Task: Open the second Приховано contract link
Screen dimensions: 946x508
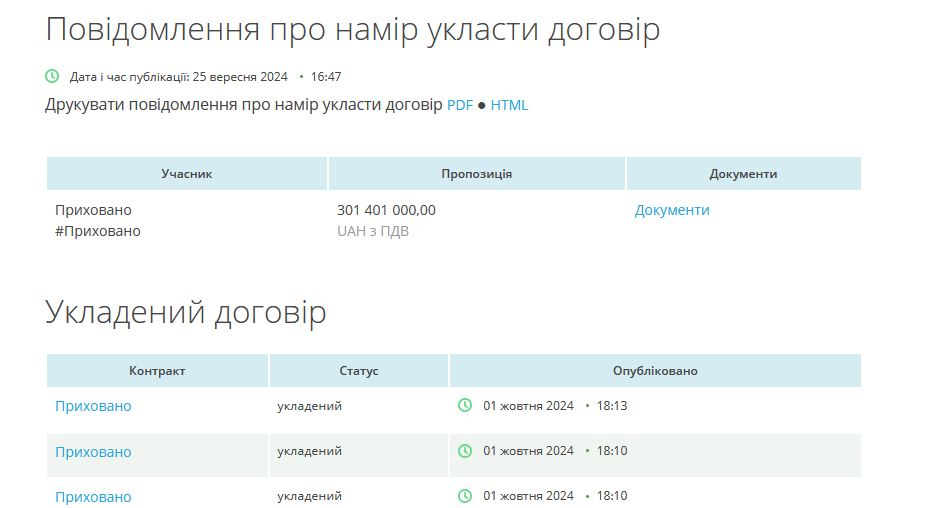Action: pos(93,452)
